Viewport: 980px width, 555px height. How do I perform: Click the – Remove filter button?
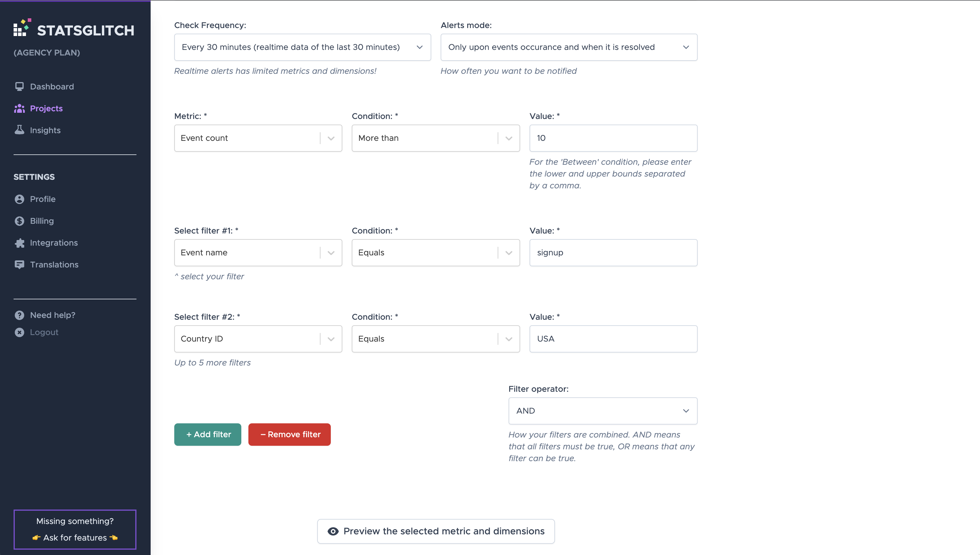289,435
